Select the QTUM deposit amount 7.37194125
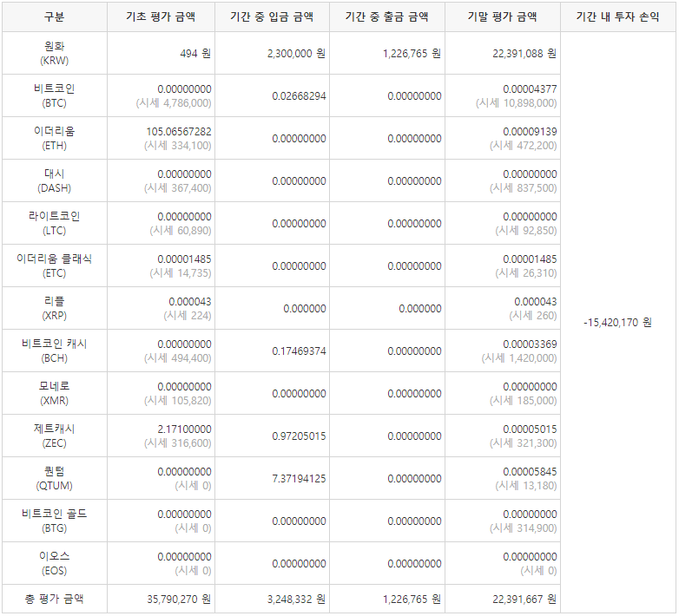Image resolution: width=679 pixels, height=616 pixels. (x=299, y=479)
